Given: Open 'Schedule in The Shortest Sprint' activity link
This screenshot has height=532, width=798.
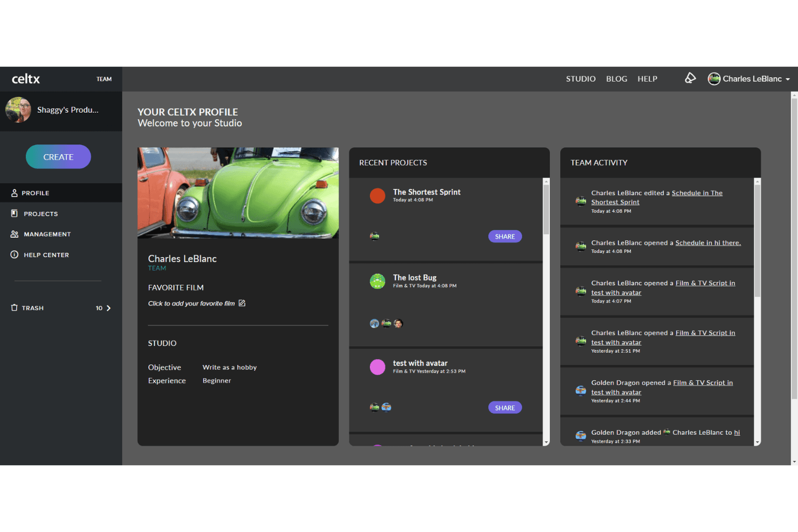Looking at the screenshot, I should pos(657,197).
